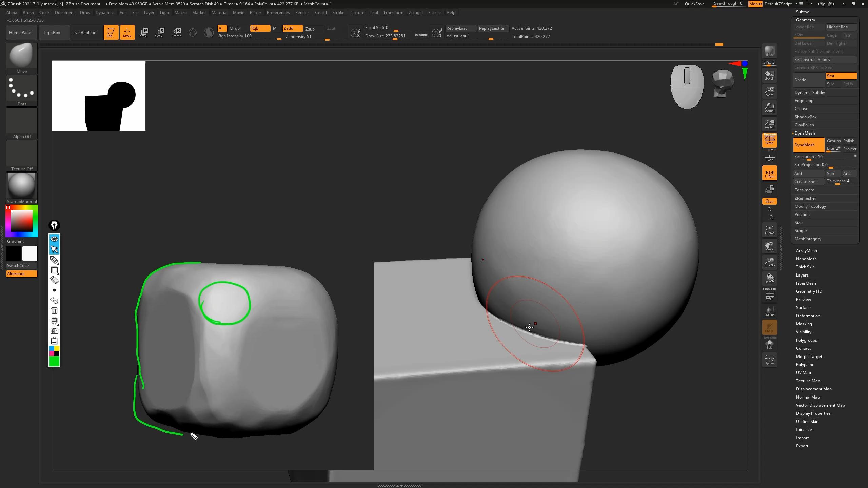868x488 pixels.
Task: Select the Rotate transform tool
Action: coord(176,32)
